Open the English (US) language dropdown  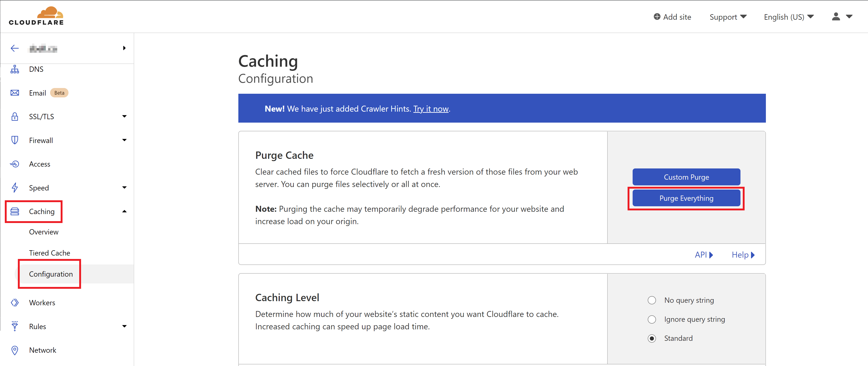click(789, 17)
